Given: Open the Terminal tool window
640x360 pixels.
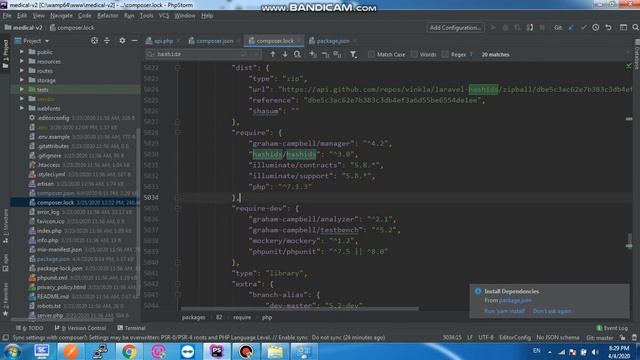Looking at the screenshot, I should (x=131, y=328).
